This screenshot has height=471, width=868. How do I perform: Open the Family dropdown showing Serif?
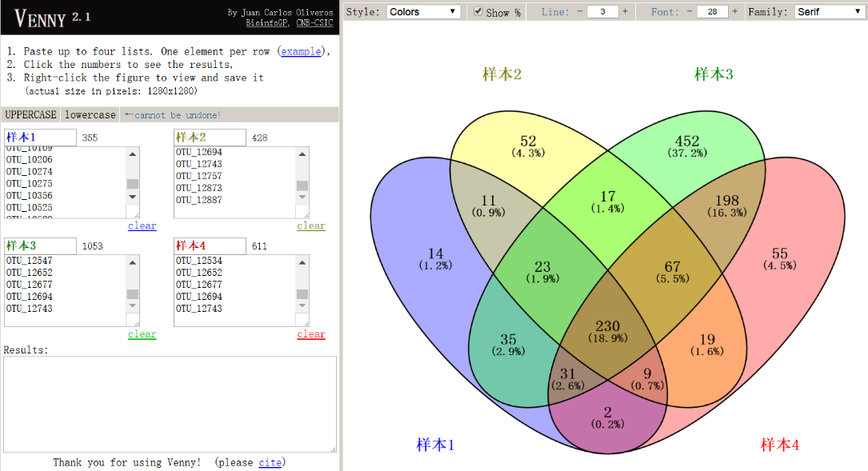point(830,12)
